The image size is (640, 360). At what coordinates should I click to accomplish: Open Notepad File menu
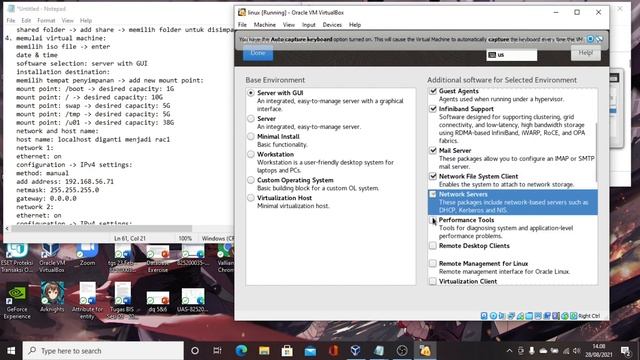tap(11, 20)
